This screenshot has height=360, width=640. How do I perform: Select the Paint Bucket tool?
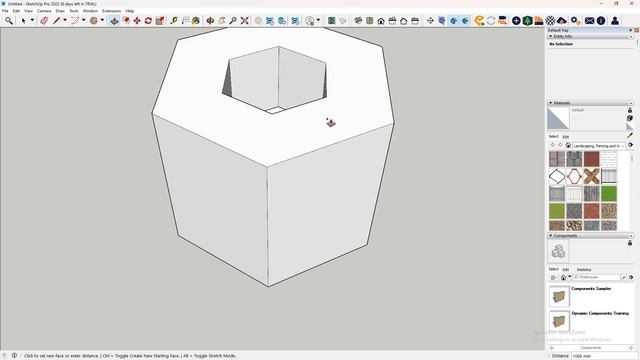click(x=196, y=20)
